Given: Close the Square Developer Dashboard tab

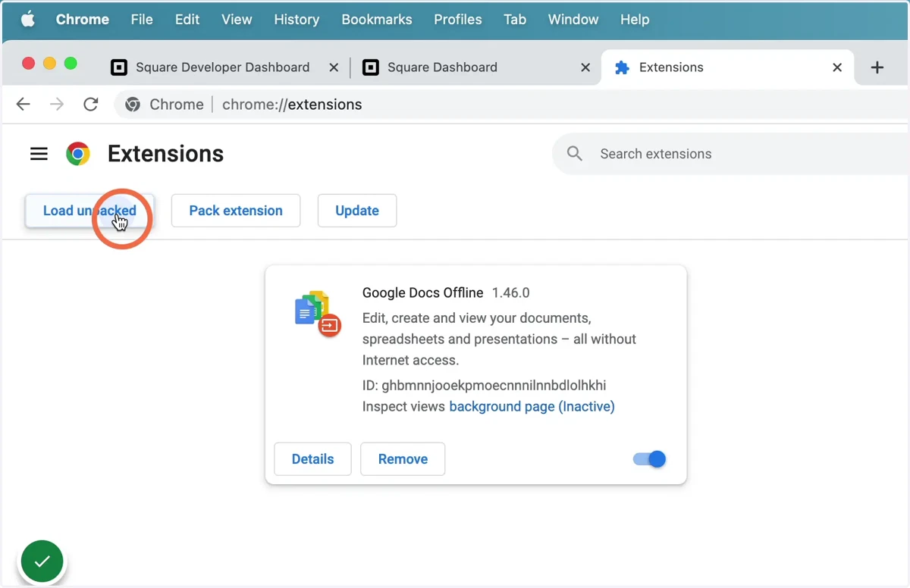Looking at the screenshot, I should [334, 67].
